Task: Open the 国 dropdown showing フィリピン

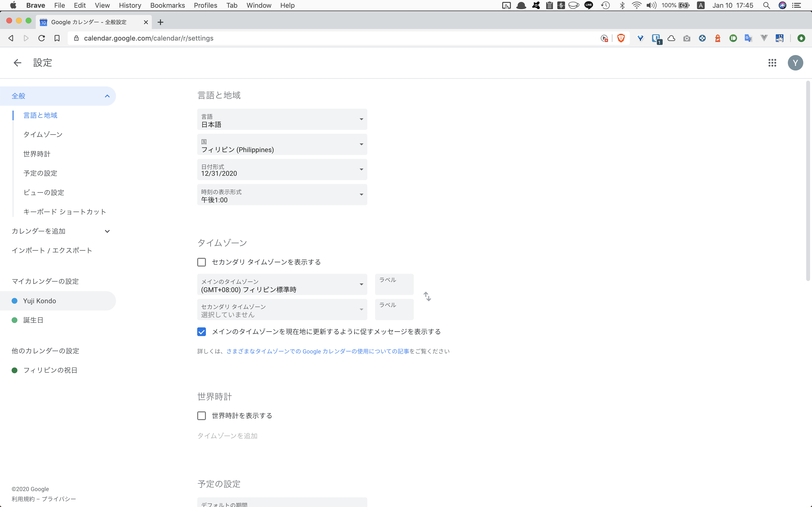Action: click(282, 145)
